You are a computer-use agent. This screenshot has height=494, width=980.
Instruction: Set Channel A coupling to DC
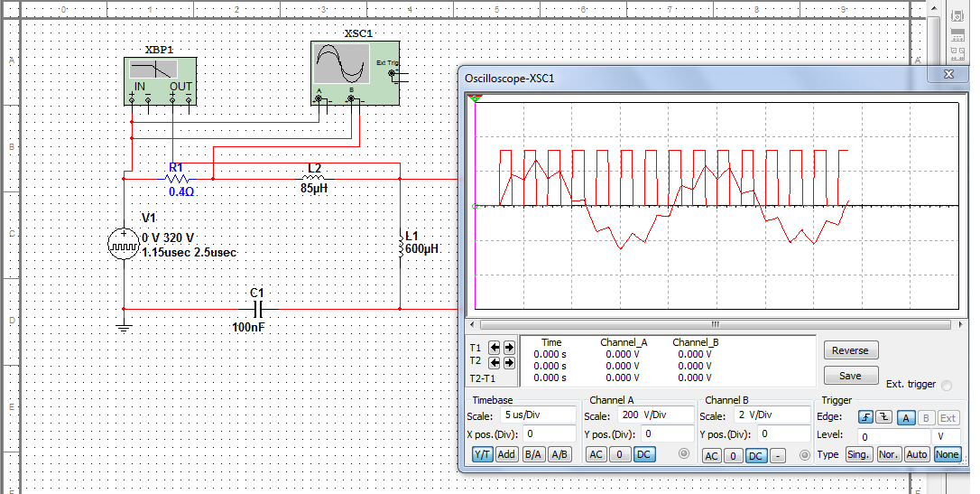pyautogui.click(x=643, y=454)
